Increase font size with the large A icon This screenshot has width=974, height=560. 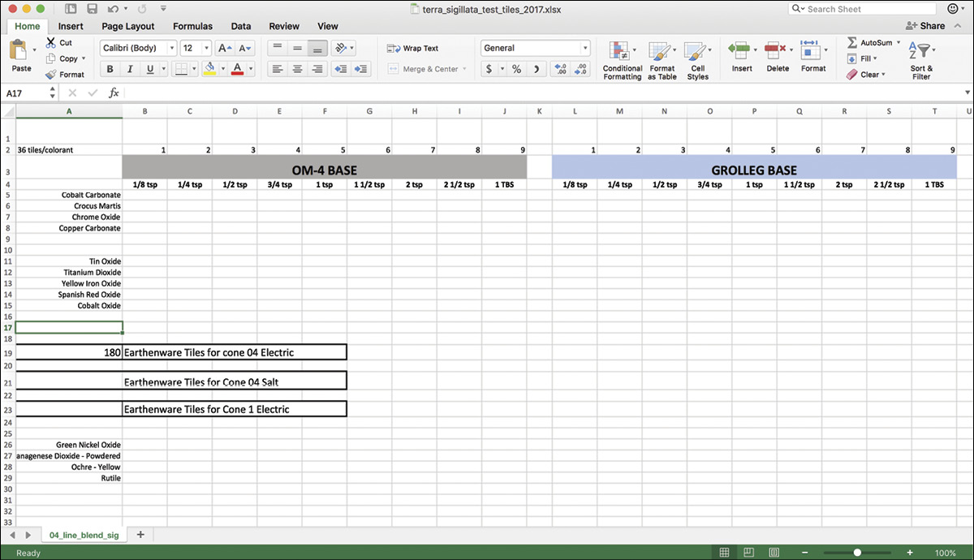[x=225, y=48]
